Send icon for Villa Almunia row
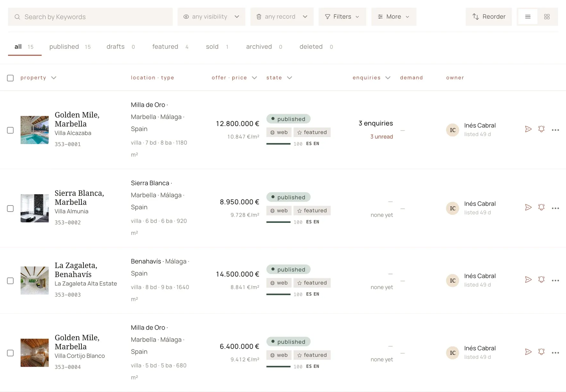 [x=528, y=207]
